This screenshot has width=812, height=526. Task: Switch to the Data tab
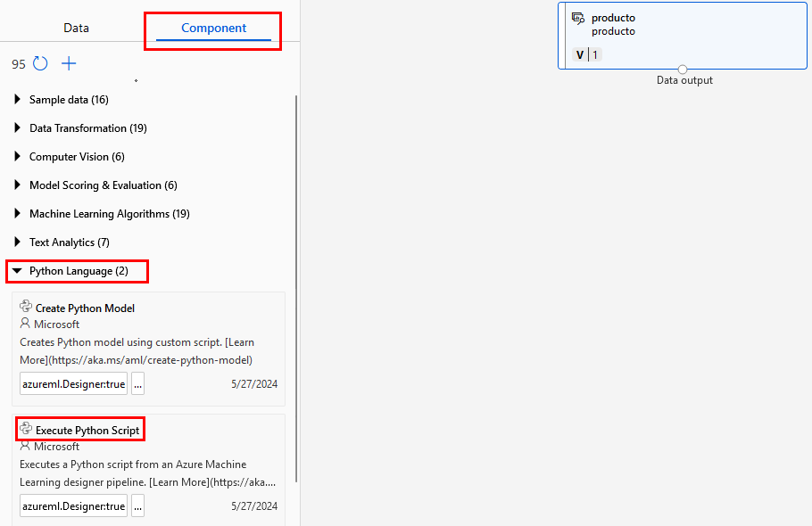(x=76, y=28)
